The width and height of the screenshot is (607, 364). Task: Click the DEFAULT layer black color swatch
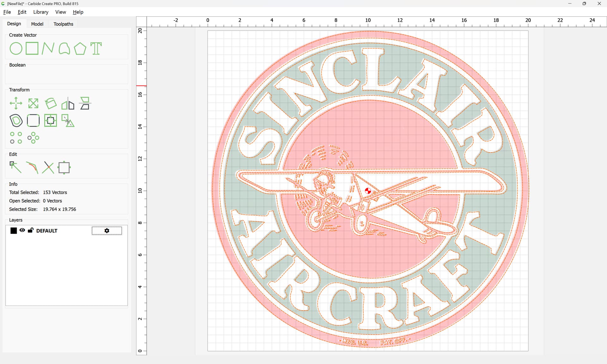point(14,231)
